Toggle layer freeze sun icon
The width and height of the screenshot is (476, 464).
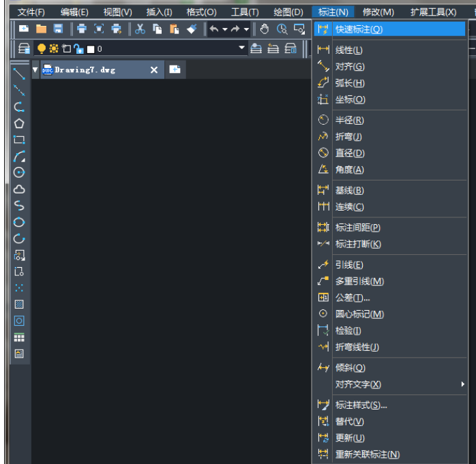click(x=53, y=48)
